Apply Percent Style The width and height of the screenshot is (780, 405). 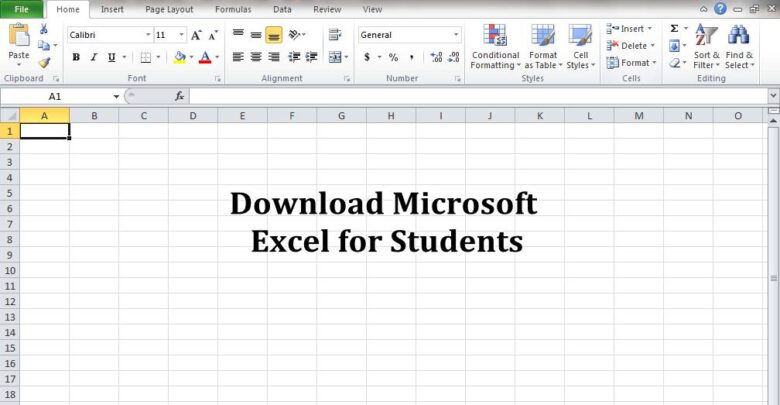click(x=393, y=57)
